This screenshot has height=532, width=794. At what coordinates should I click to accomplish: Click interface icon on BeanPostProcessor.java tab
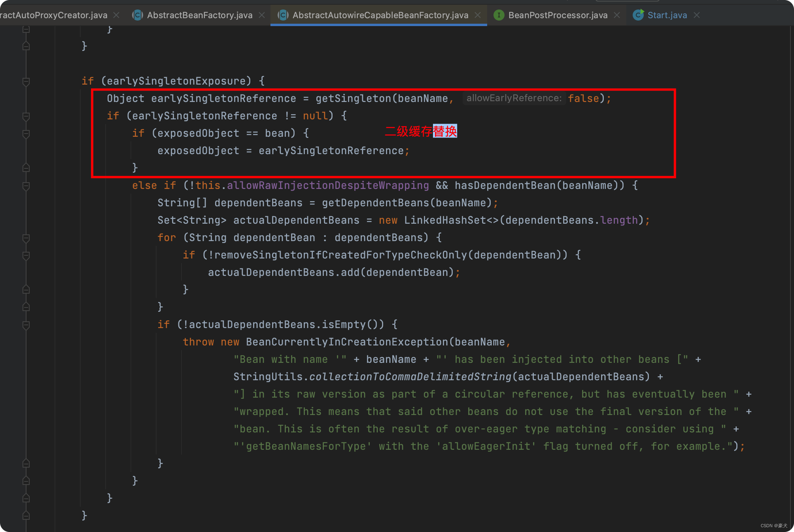pyautogui.click(x=499, y=15)
